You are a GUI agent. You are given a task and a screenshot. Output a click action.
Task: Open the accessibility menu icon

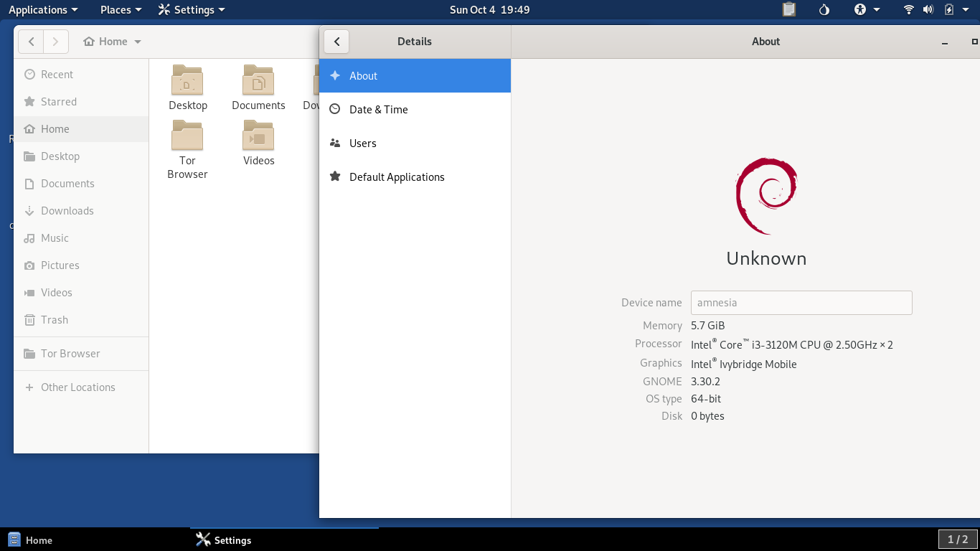(x=867, y=9)
